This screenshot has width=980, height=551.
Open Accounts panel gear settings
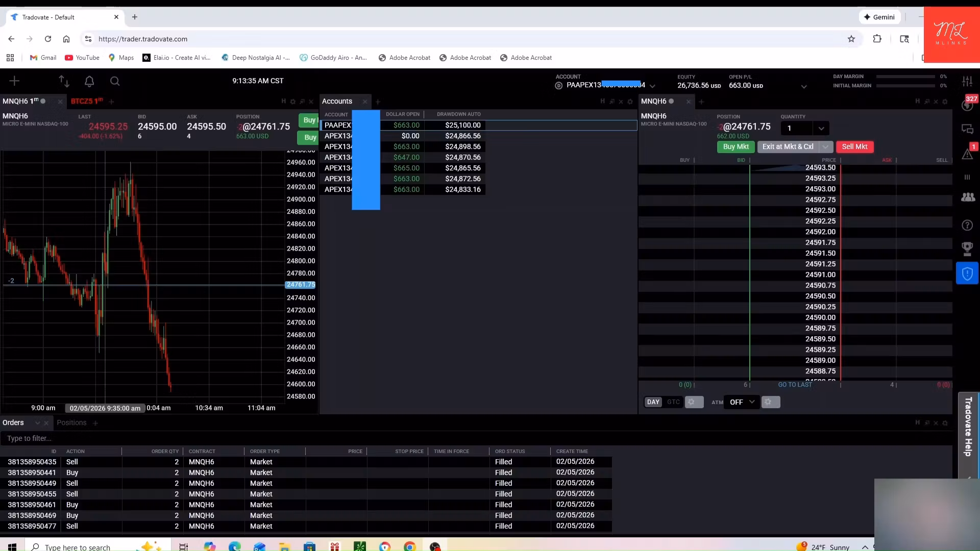630,102
